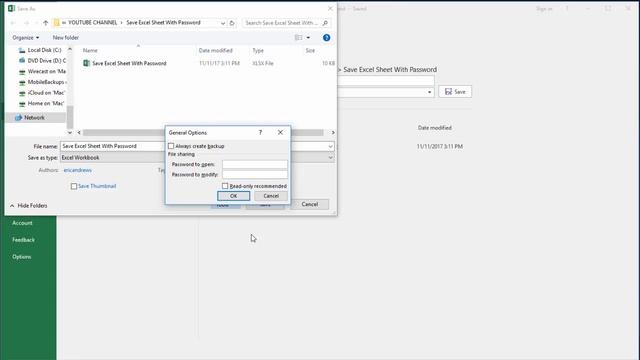Click the Password to modify field
Viewport: 640px width, 360px height.
255,174
